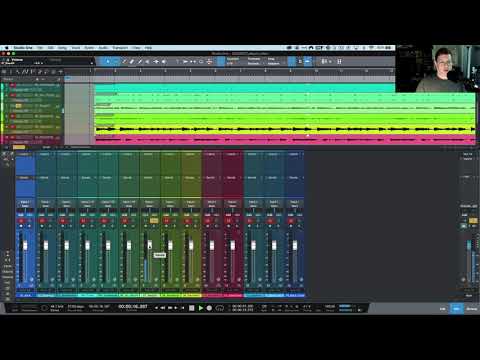
Task: Select the Range tool in the toolbar
Action: coord(116,61)
